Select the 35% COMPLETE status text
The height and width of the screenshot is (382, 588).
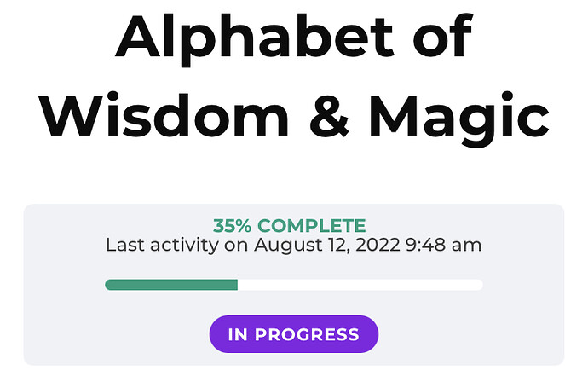(x=289, y=227)
